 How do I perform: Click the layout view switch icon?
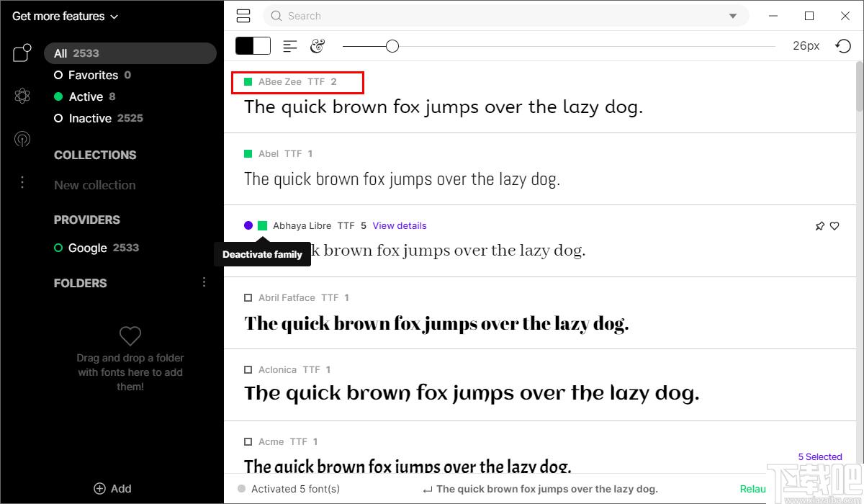[243, 16]
